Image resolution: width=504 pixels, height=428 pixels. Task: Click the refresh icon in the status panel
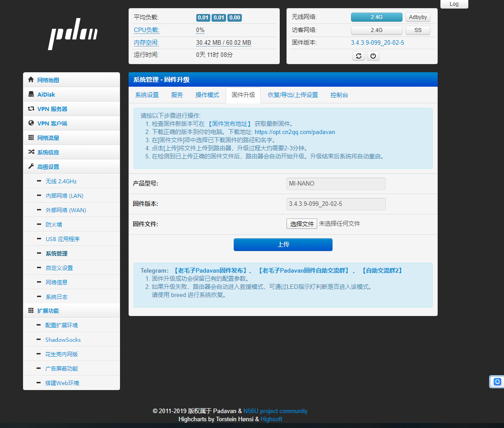358,56
